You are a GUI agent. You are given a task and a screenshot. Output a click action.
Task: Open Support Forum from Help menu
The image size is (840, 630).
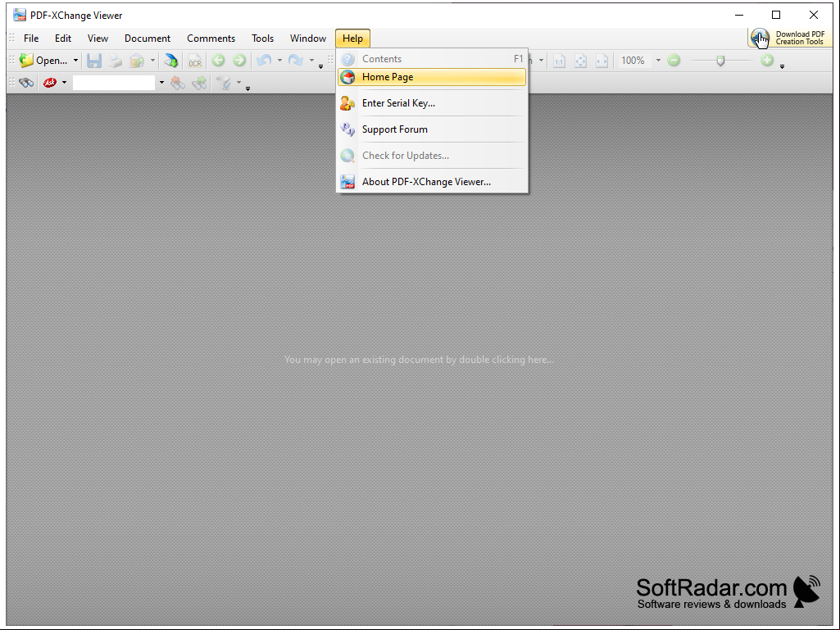coord(432,129)
